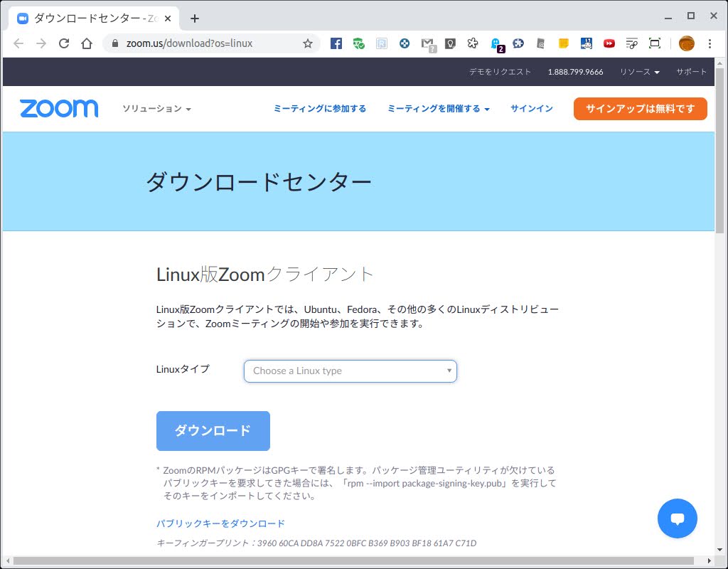Click the address bar URL
728x569 pixels.
pyautogui.click(x=189, y=43)
